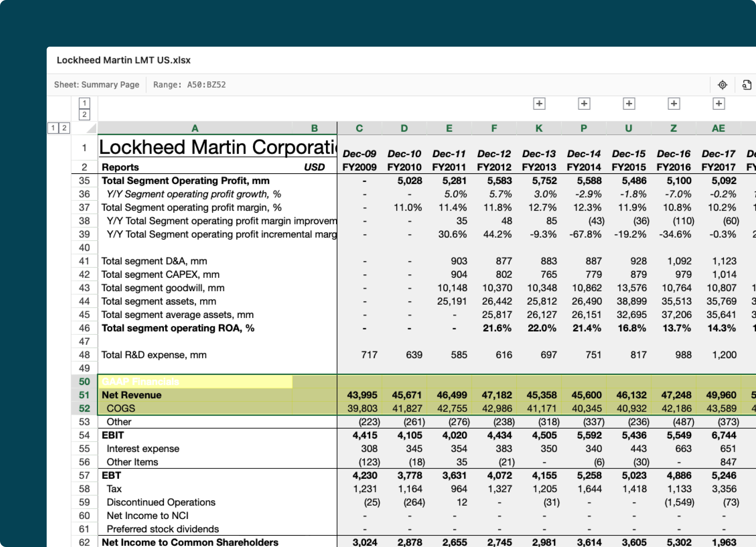Select the column A header
Screen dimensions: 756x547
pyautogui.click(x=195, y=128)
